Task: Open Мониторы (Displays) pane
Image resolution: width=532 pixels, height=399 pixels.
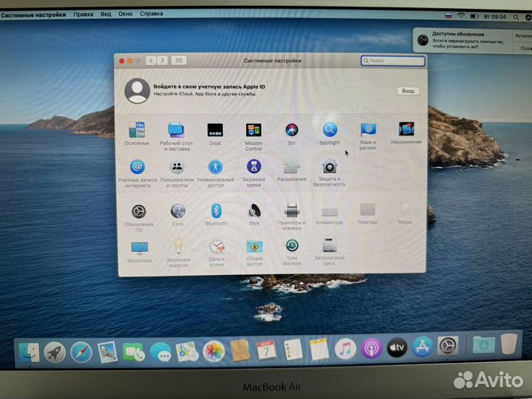Action: pyautogui.click(x=140, y=252)
